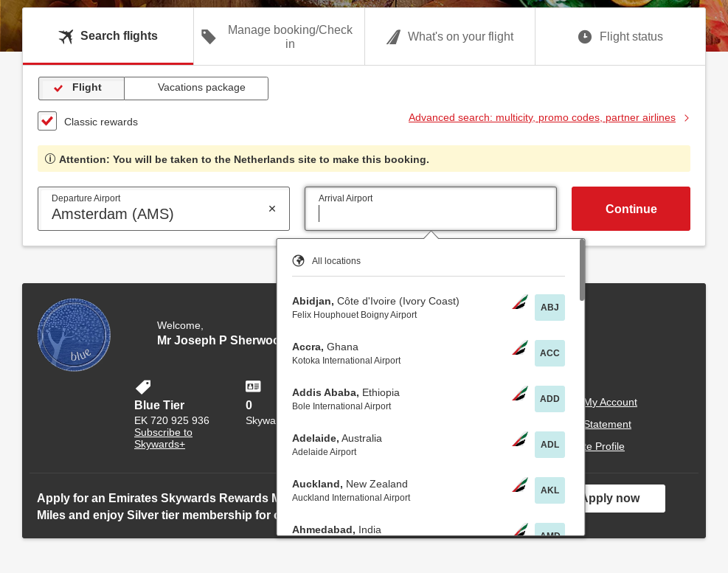
Task: Choose Ahmedabad, India from the list
Action: pyautogui.click(x=428, y=529)
